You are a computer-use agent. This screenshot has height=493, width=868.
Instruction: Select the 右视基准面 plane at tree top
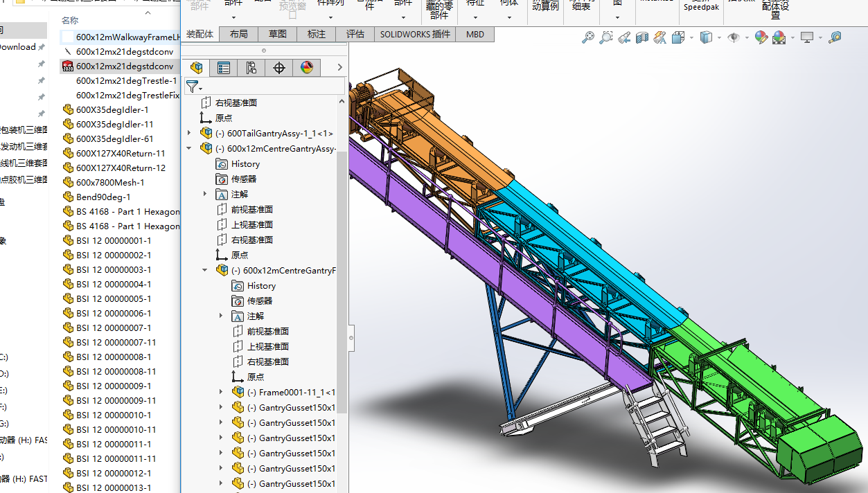pos(236,102)
